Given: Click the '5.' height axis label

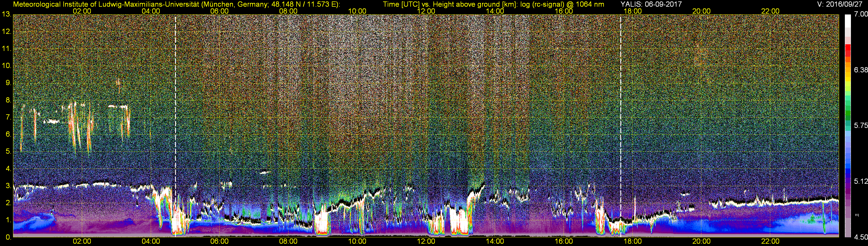Looking at the screenshot, I should click(x=8, y=151).
